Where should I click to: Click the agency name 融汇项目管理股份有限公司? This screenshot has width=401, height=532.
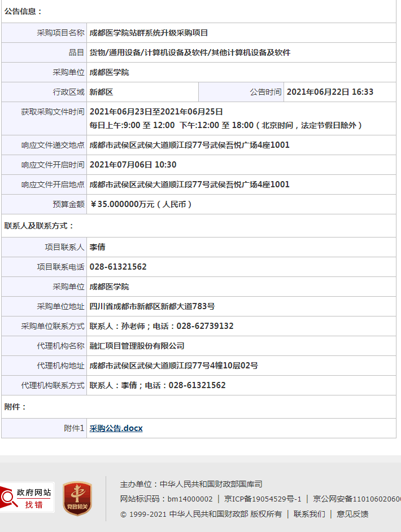coord(137,346)
